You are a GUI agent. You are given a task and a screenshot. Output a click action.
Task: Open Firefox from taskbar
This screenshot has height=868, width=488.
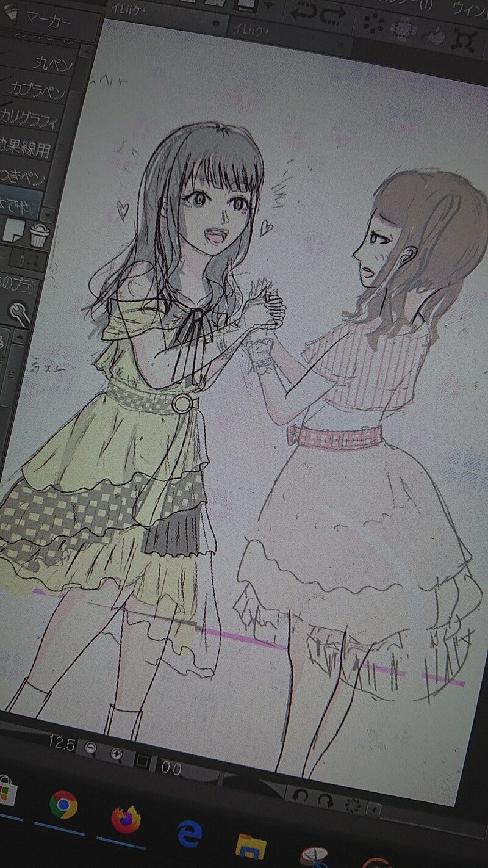coord(126,819)
